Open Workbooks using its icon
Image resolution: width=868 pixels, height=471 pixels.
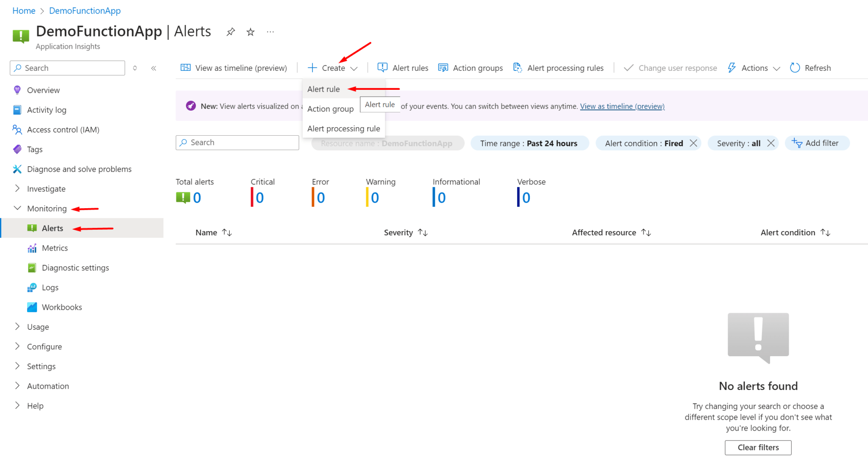[32, 307]
